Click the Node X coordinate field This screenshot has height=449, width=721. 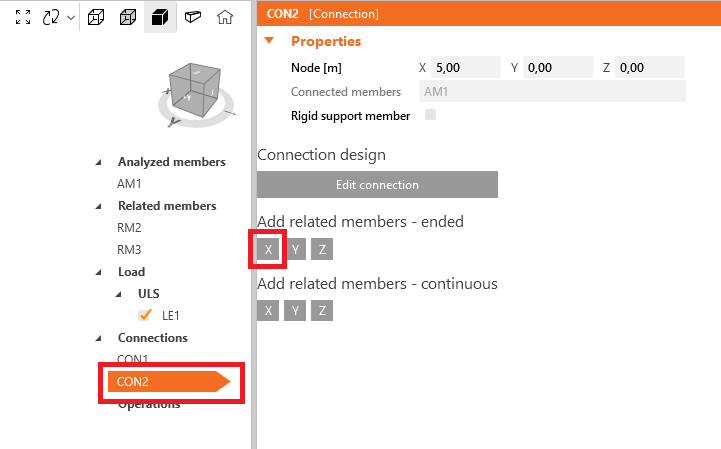[x=465, y=67]
